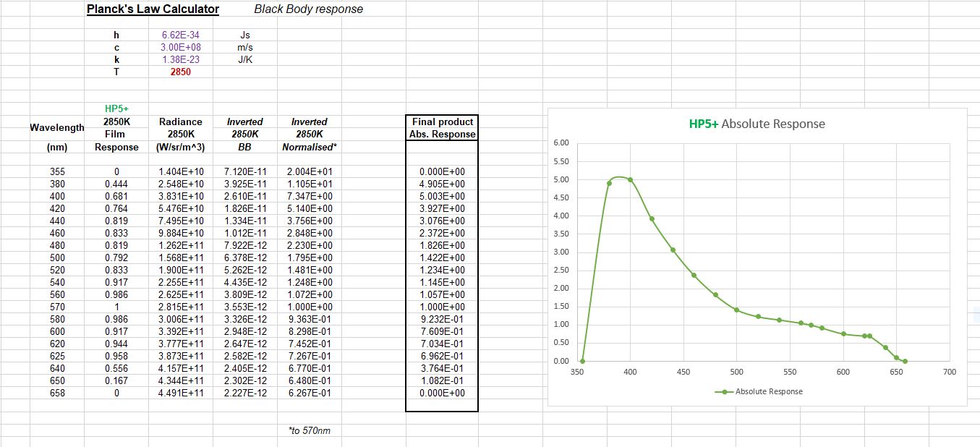Click the m/s units cell
This screenshot has width=980, height=447.
click(244, 47)
